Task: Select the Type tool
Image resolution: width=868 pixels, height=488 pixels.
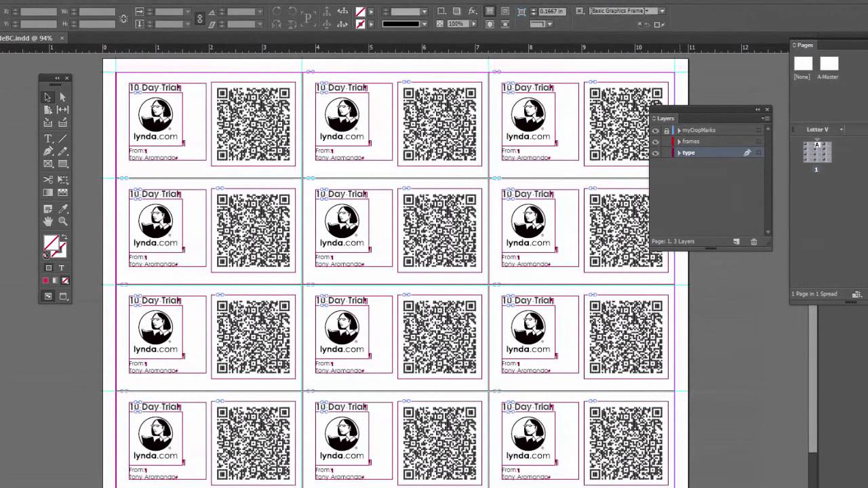Action: tap(47, 138)
